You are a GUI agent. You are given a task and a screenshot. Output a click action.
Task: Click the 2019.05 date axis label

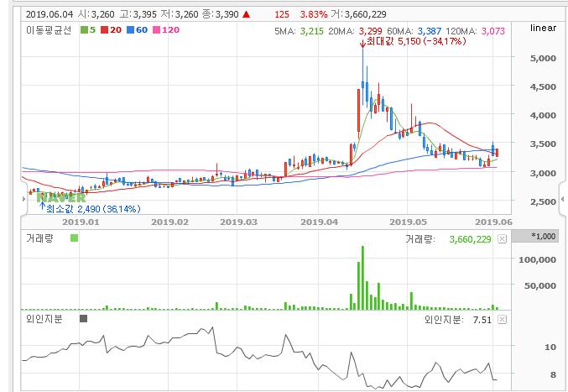[409, 222]
